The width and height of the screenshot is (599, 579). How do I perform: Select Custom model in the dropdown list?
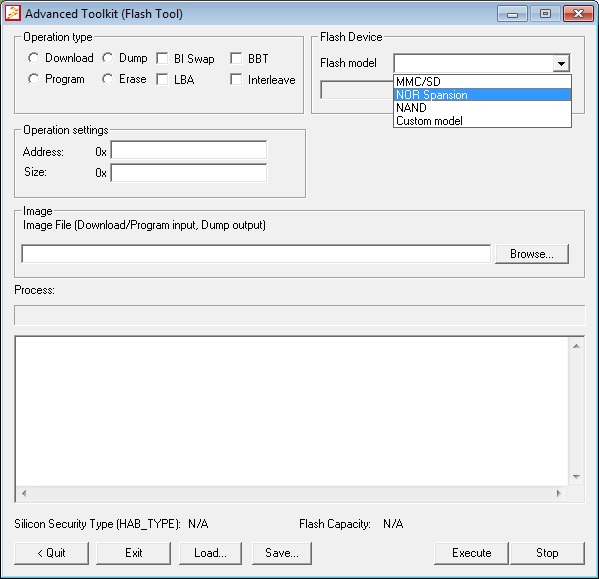[482, 121]
